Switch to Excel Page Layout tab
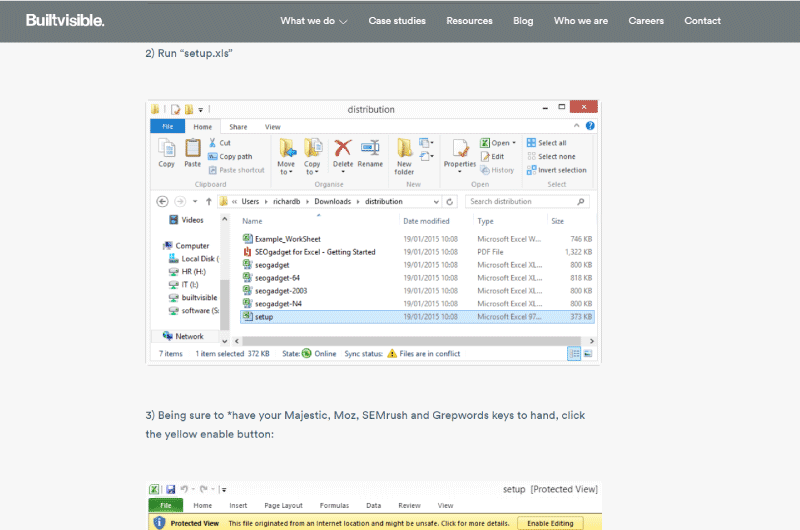The height and width of the screenshot is (530, 800). coord(283,506)
